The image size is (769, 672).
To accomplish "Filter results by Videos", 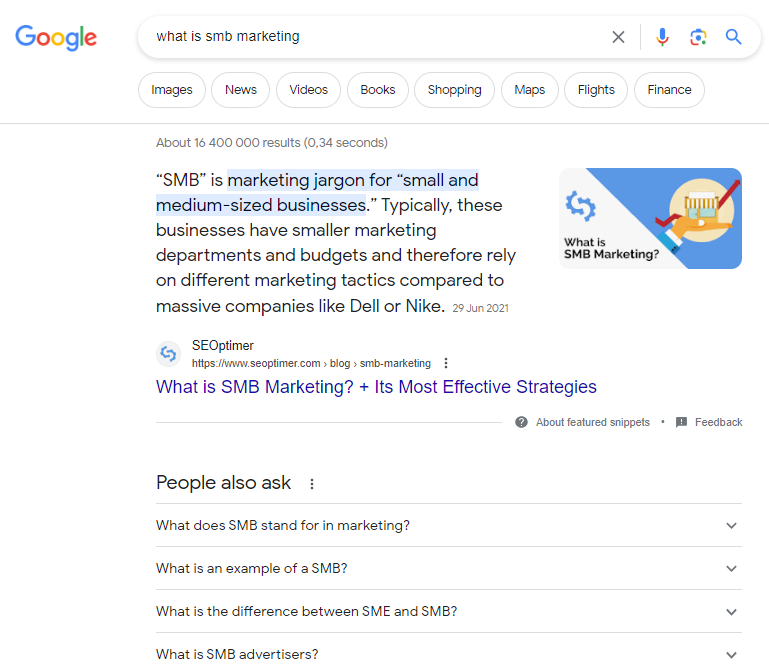I will pos(309,90).
